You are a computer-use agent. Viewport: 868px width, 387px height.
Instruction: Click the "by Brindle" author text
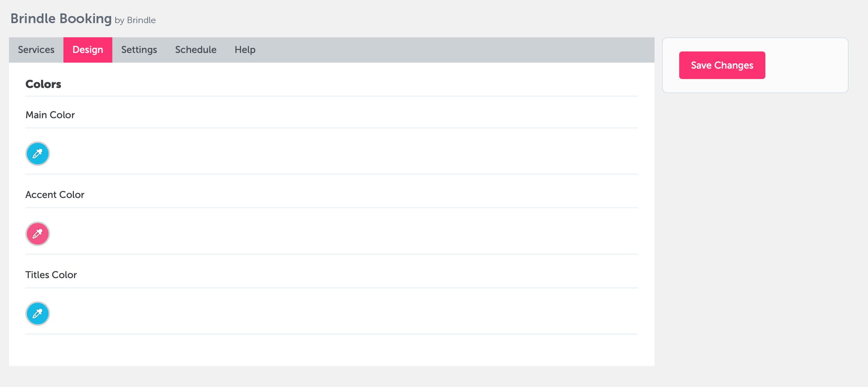click(x=135, y=20)
